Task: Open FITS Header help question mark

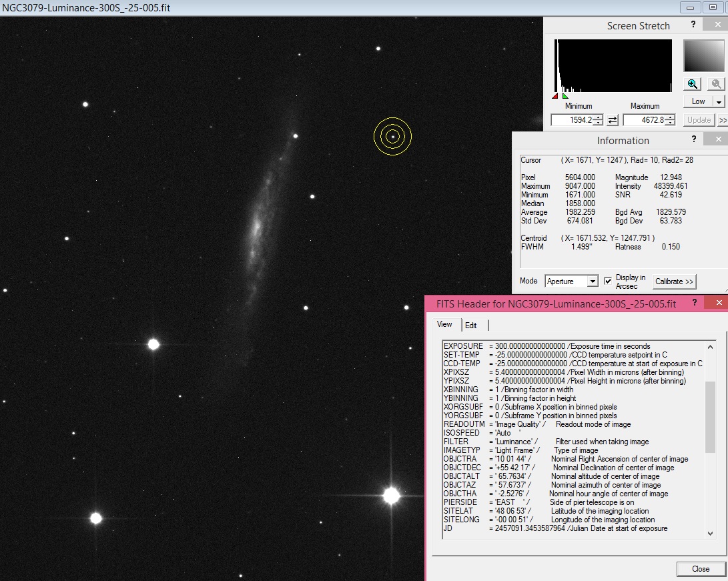Action: pos(695,302)
